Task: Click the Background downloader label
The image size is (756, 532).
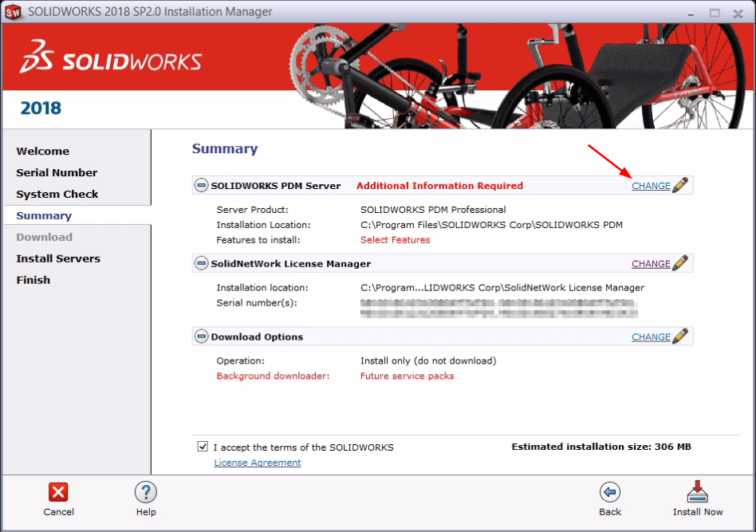Action: click(x=273, y=376)
